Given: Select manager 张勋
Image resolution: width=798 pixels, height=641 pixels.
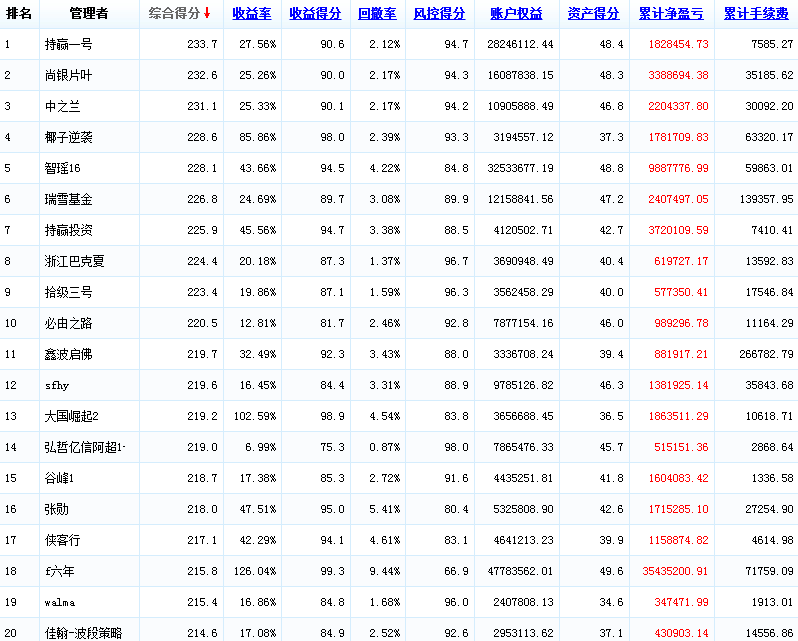Looking at the screenshot, I should [56, 510].
